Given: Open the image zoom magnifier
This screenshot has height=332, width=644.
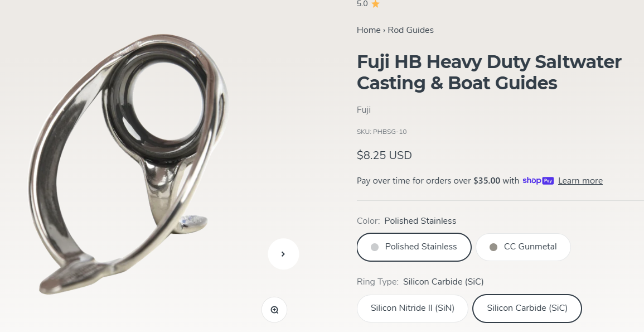Looking at the screenshot, I should point(274,310).
